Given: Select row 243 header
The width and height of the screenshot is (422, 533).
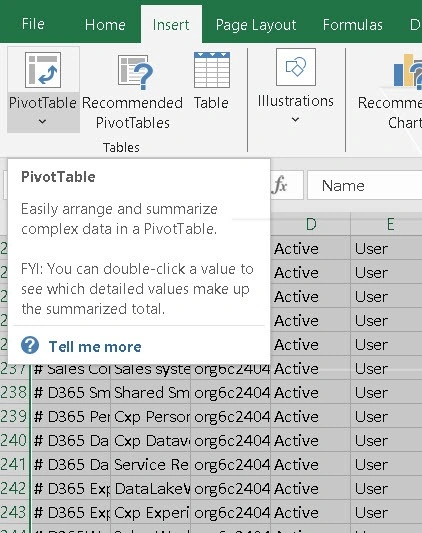Looking at the screenshot, I should tap(14, 512).
